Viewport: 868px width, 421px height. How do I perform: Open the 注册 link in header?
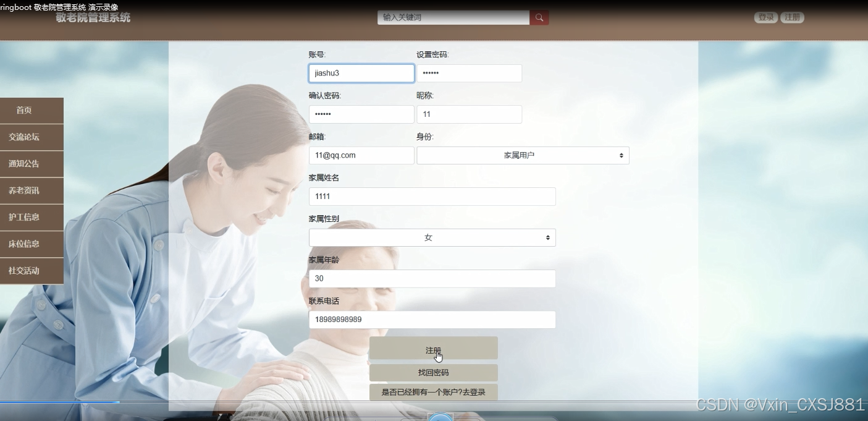tap(792, 17)
